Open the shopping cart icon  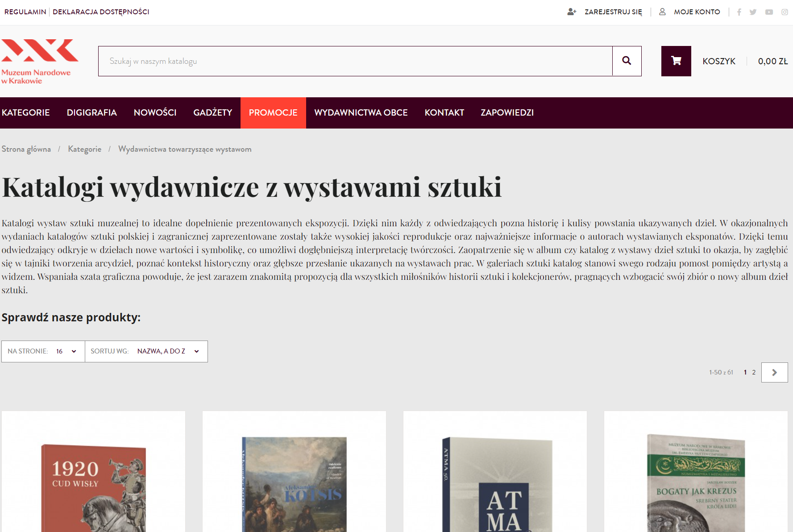coord(676,61)
